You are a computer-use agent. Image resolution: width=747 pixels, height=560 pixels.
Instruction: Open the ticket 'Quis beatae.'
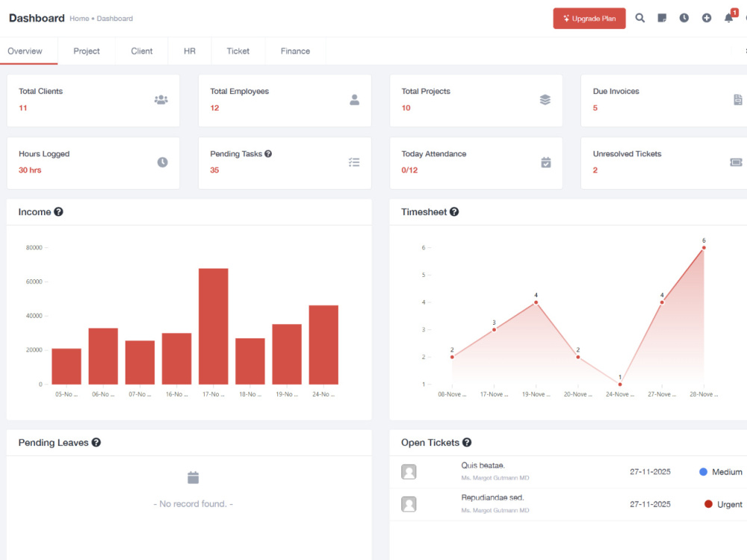tap(483, 465)
